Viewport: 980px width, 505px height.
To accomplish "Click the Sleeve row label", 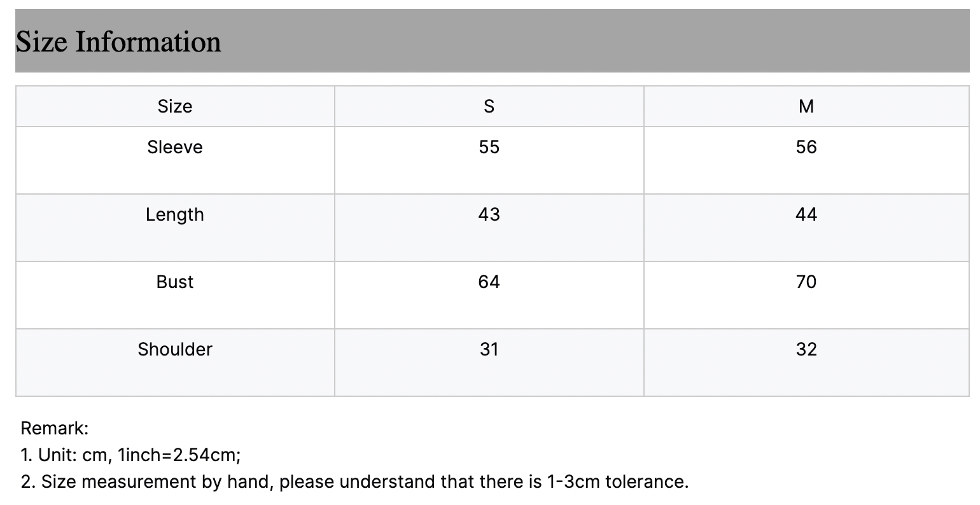I will 175,147.
